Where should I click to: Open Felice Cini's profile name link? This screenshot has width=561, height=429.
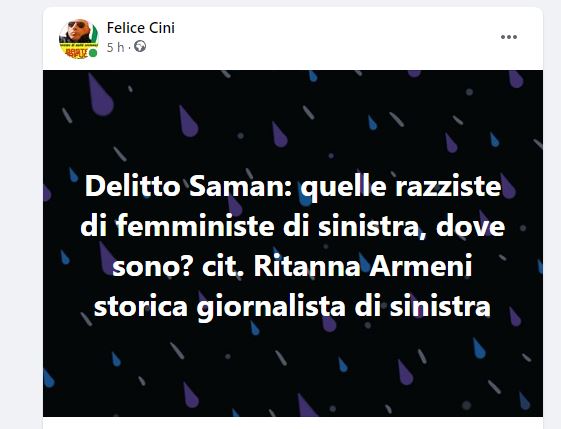[141, 28]
